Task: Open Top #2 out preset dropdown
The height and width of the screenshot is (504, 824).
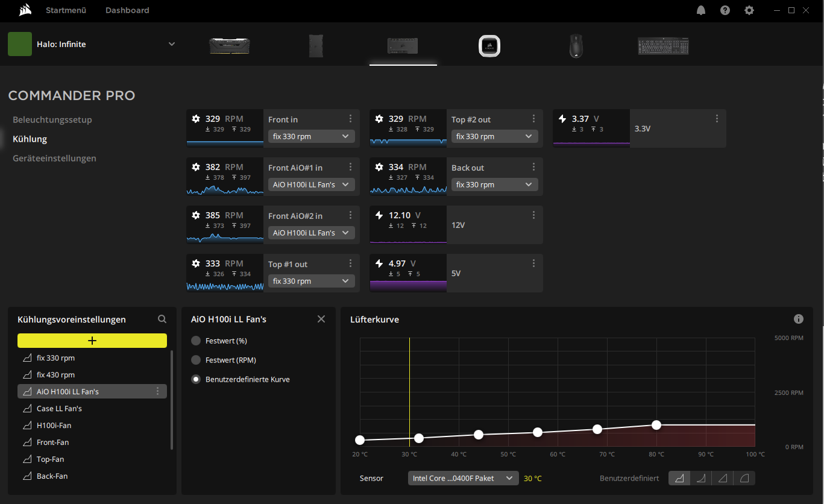Action: click(495, 136)
